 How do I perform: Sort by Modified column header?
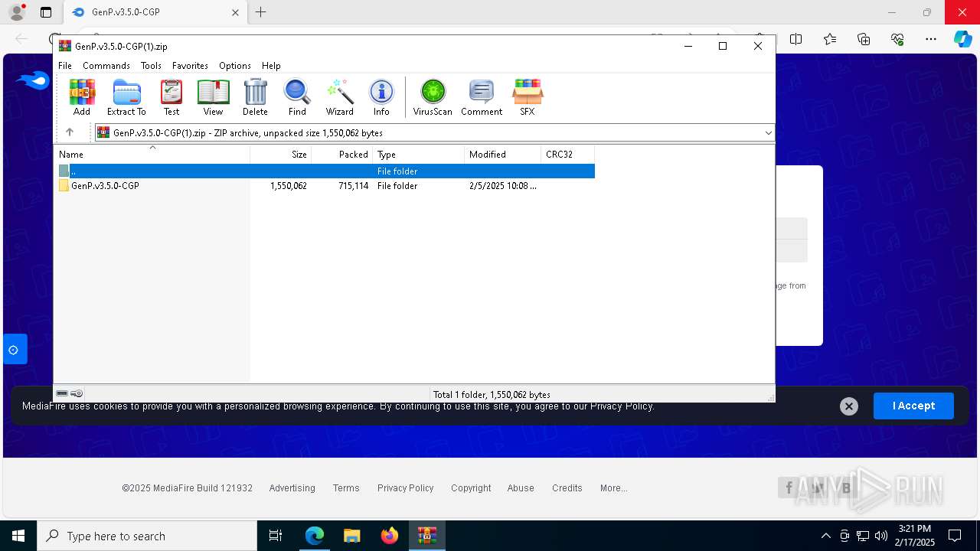click(502, 155)
